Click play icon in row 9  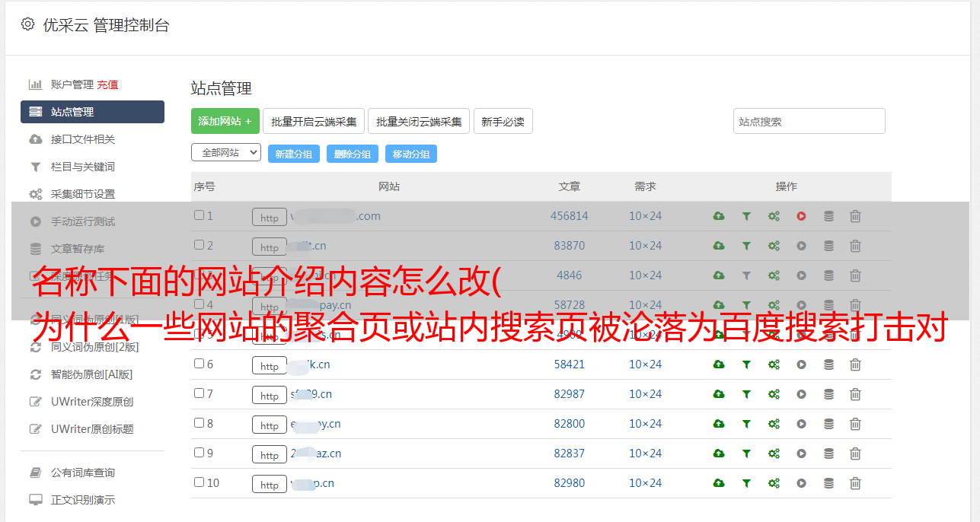pyautogui.click(x=801, y=454)
